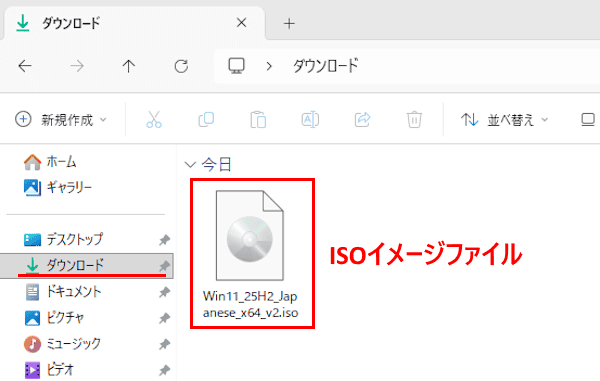This screenshot has width=600, height=381.
Task: Click the Paste clipboard icon
Action: (x=258, y=119)
